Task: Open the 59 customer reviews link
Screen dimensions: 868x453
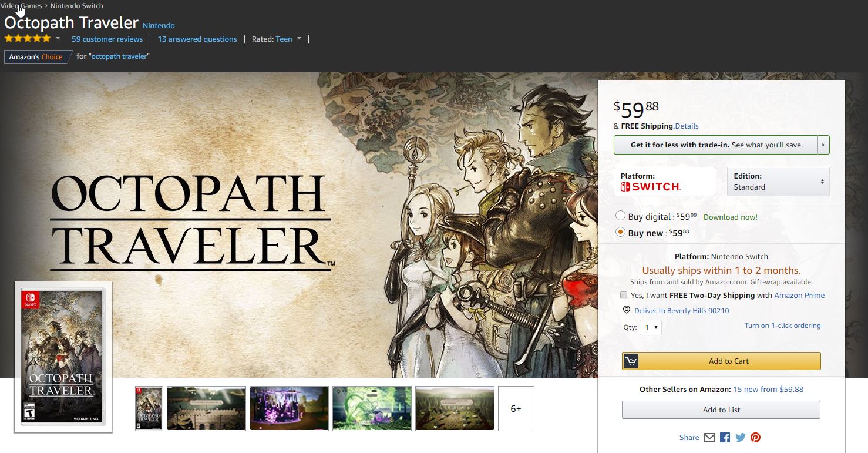Action: coord(107,39)
